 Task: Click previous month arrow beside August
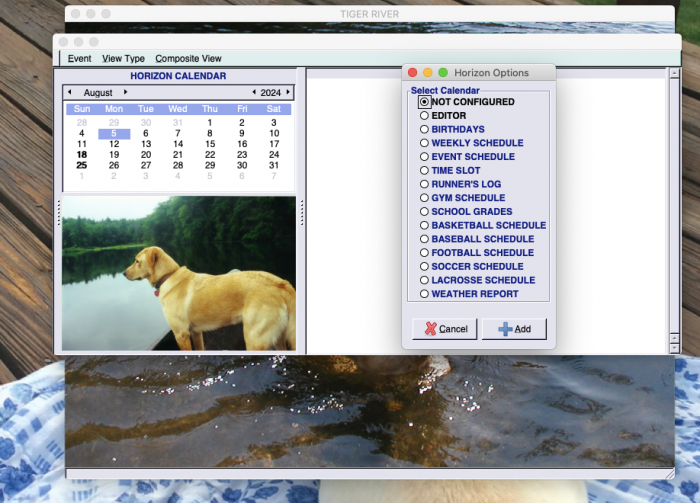tap(69, 92)
